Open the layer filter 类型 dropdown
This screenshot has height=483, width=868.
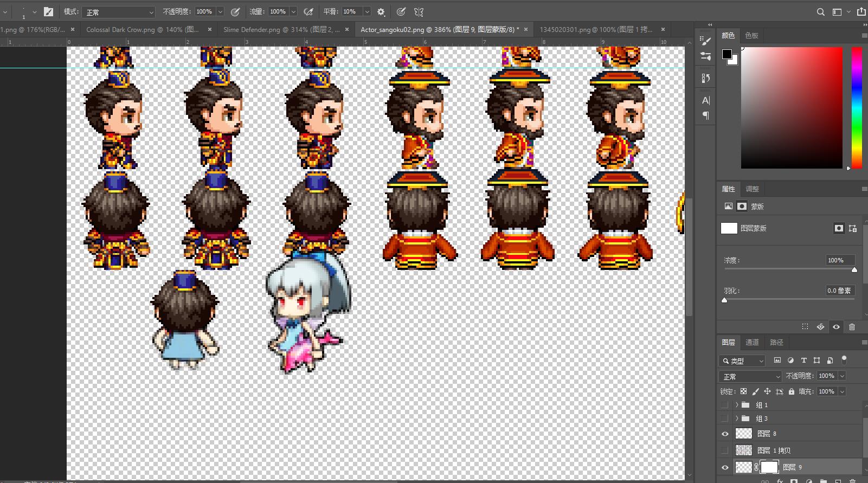[742, 360]
